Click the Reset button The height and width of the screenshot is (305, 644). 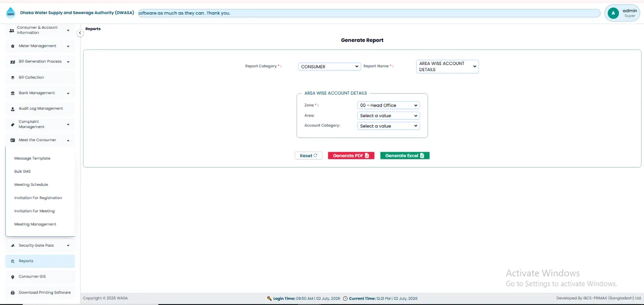pyautogui.click(x=308, y=156)
